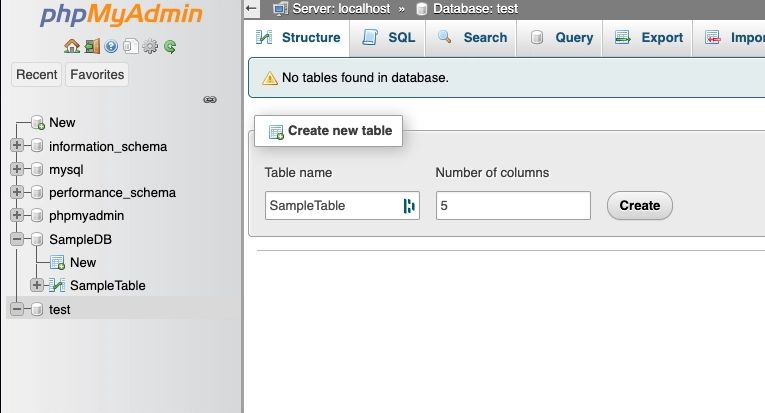Click the performance_schema database icon

(x=37, y=192)
